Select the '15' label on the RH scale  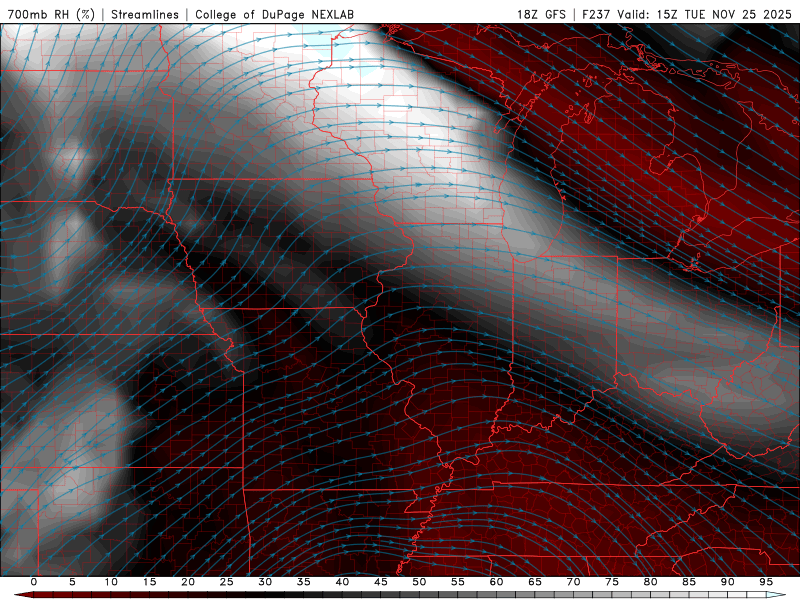tap(149, 582)
